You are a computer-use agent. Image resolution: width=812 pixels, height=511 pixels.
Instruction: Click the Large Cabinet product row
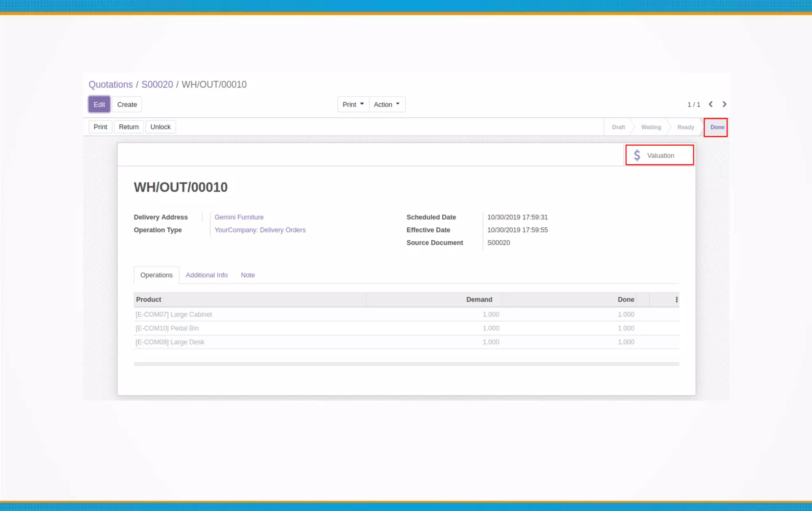point(174,314)
